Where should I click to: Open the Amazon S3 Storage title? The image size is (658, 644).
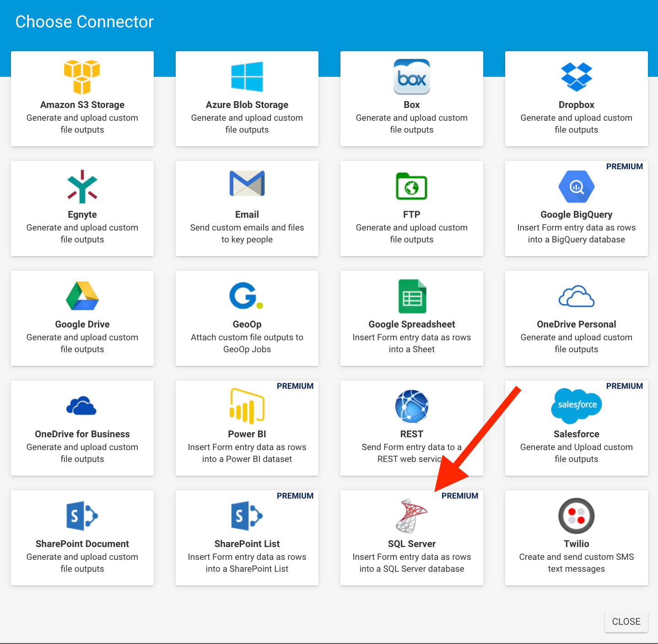click(82, 105)
